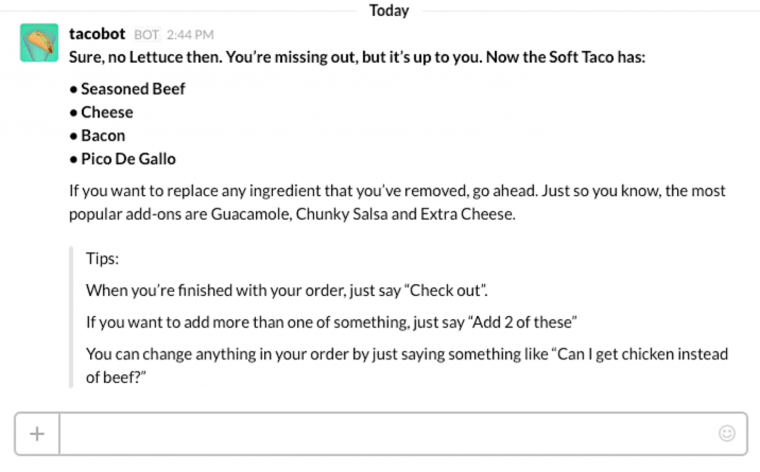Open the tacobot username profile

click(97, 34)
